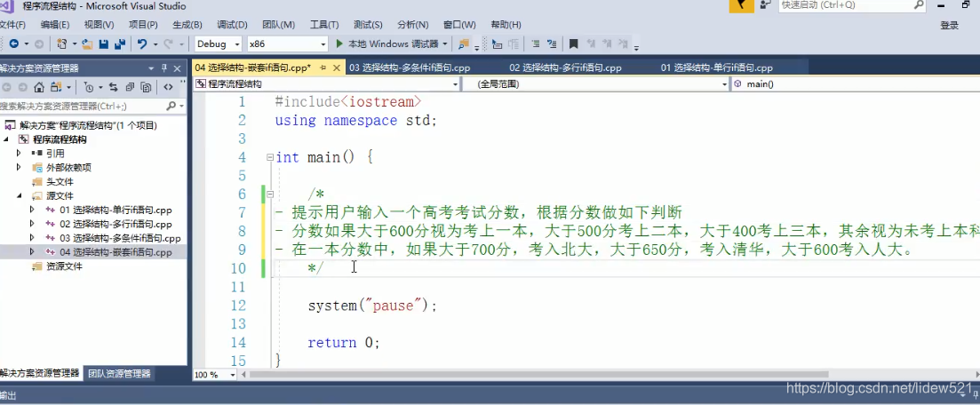Switch to 02 选择结构-多行if语句.cpp tab
Image resolution: width=980 pixels, height=405 pixels.
565,67
